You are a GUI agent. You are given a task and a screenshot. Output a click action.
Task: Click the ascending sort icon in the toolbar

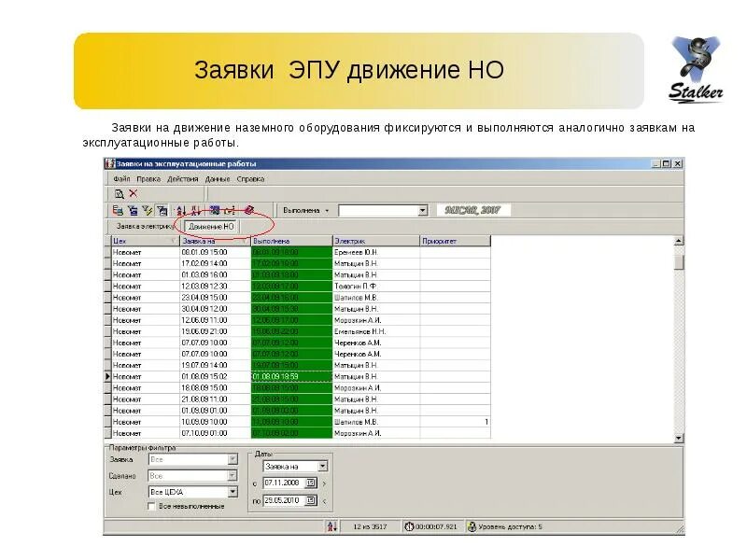coord(178,210)
